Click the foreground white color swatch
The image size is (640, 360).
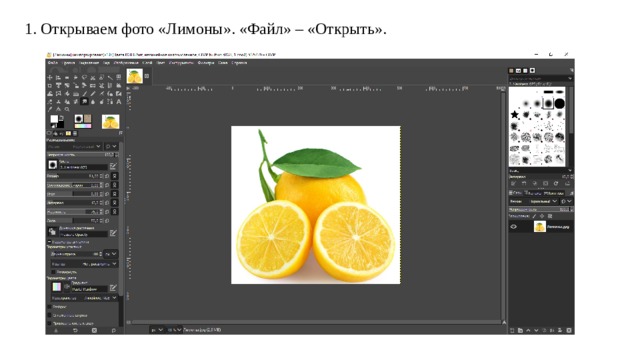coord(54,119)
